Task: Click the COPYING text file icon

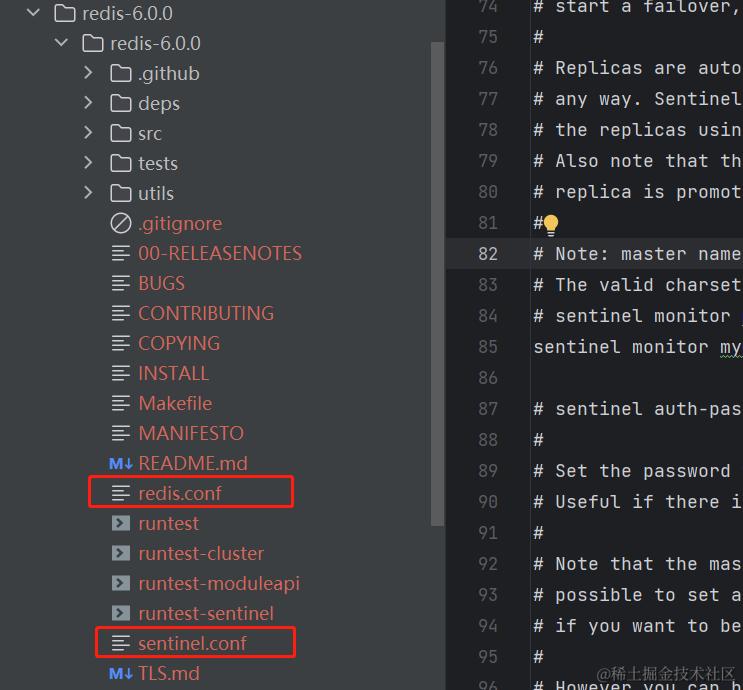Action: [x=120, y=343]
